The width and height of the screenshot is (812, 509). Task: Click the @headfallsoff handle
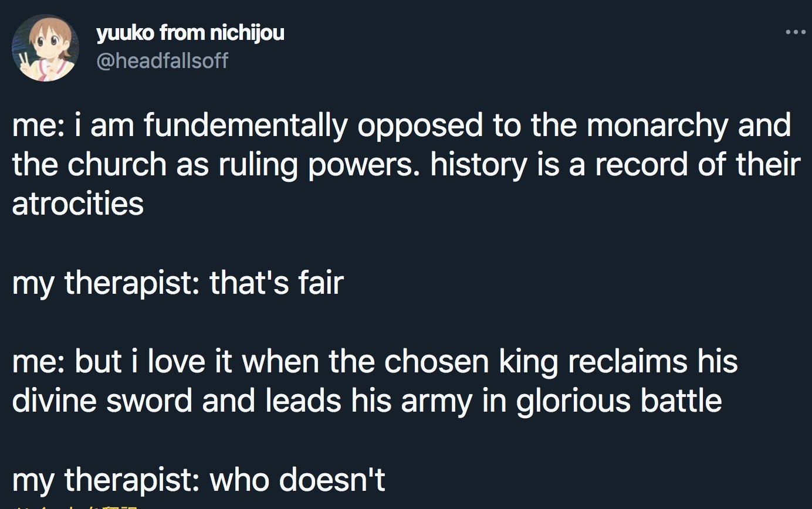[x=162, y=60]
